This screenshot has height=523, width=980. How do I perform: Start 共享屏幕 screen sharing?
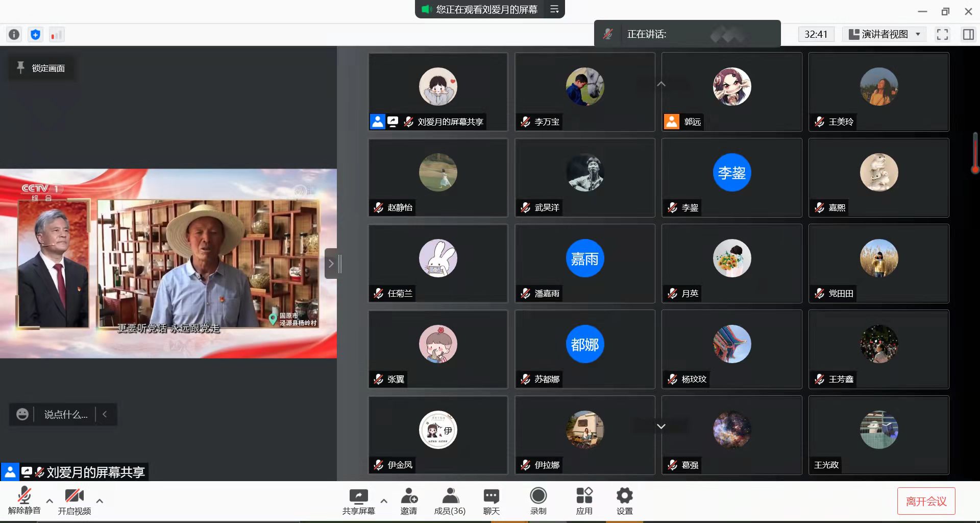coord(358,501)
